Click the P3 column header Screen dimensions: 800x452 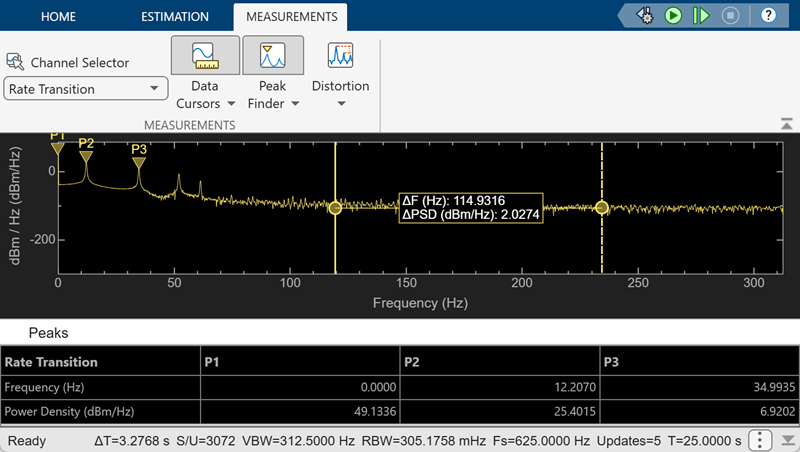(700, 362)
